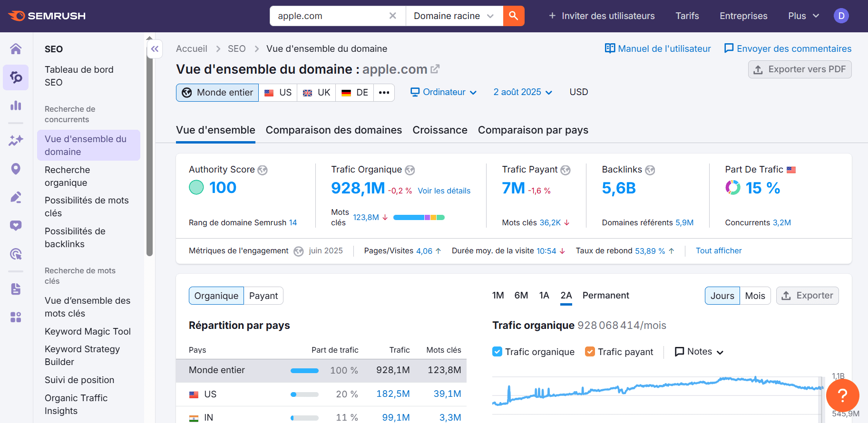This screenshot has height=423, width=868.
Task: Open the App Center grid sidebar icon
Action: click(16, 317)
